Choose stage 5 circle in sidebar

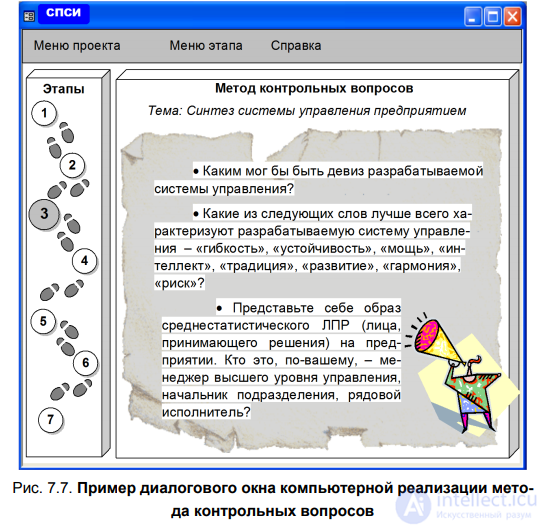pos(43,321)
